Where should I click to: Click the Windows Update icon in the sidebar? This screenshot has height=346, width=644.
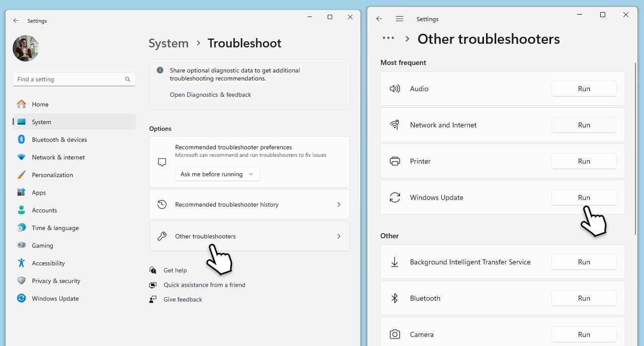tap(21, 298)
